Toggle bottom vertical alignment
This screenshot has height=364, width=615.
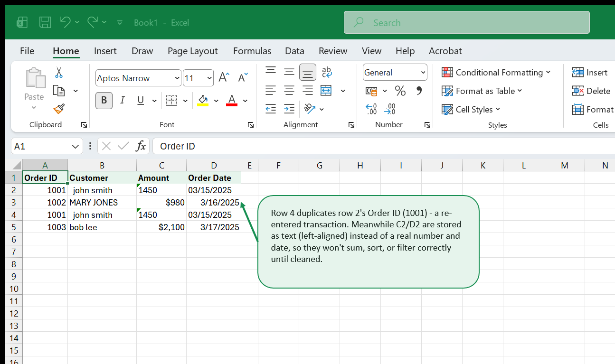point(308,72)
